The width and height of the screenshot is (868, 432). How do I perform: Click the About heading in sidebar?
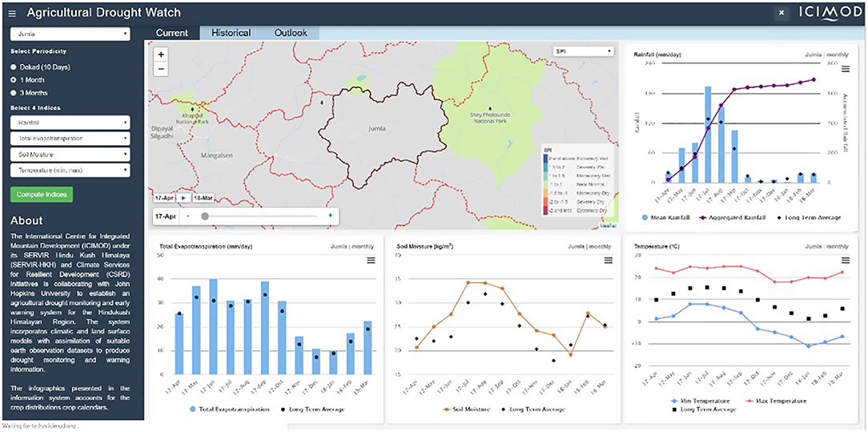coord(26,220)
